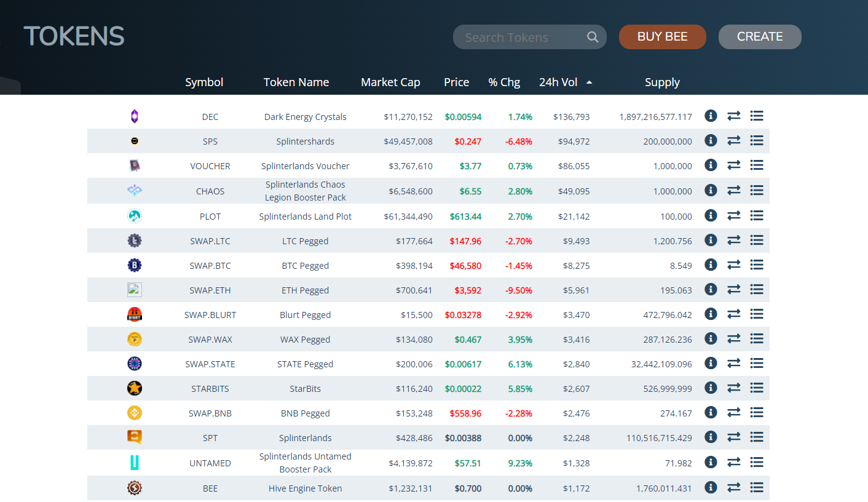Click Hive Engine Token name

306,488
